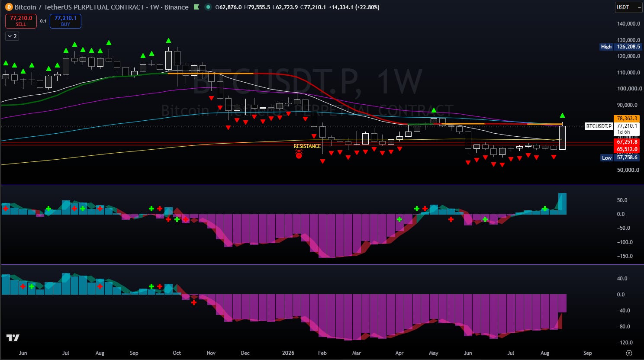Click the Bitcoin / TetherUS PERPETUAL CONTRACT title
644x360 pixels.
(79, 7)
